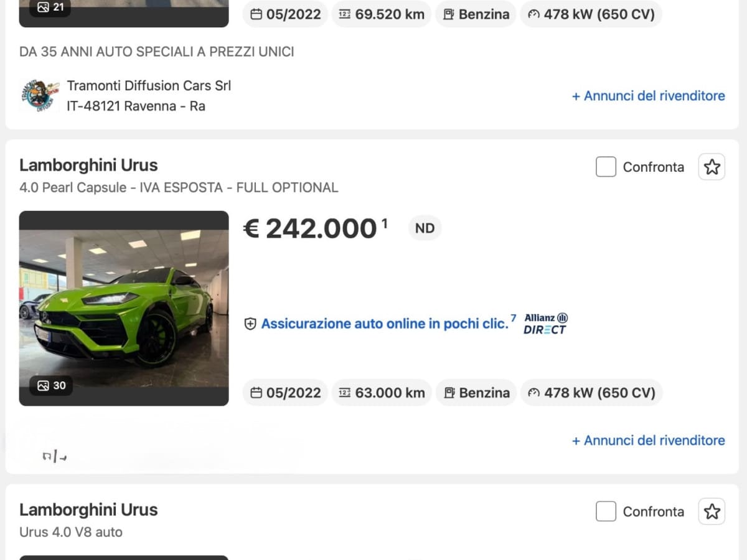Expand dealer listings under Tramonti Diffusion Cars
Image resolution: width=747 pixels, height=560 pixels.
pyautogui.click(x=648, y=96)
